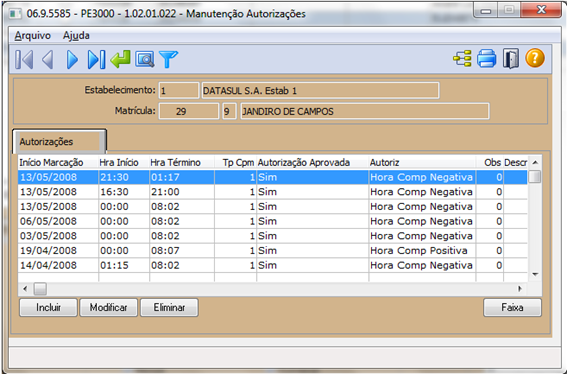
Task: Click the Obs column header
Action: pos(490,163)
